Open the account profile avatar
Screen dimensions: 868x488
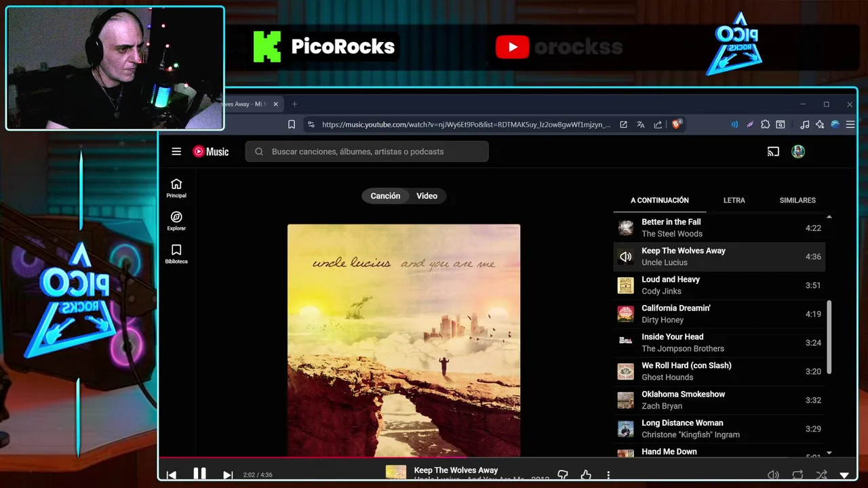[798, 152]
